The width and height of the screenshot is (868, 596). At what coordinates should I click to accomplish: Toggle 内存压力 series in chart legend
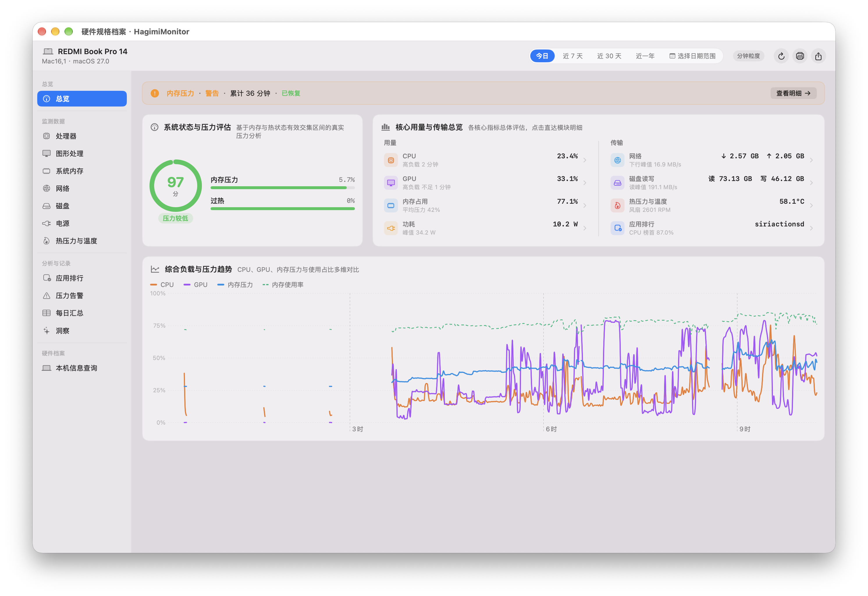pyautogui.click(x=235, y=285)
